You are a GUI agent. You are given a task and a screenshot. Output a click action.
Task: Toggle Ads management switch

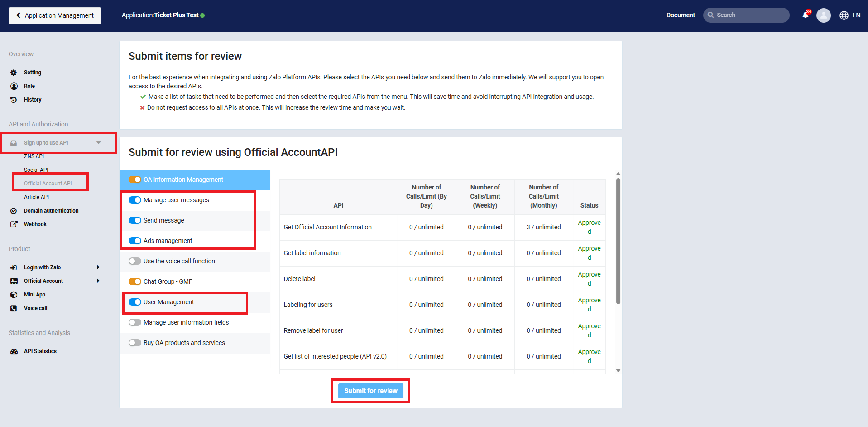(x=135, y=241)
